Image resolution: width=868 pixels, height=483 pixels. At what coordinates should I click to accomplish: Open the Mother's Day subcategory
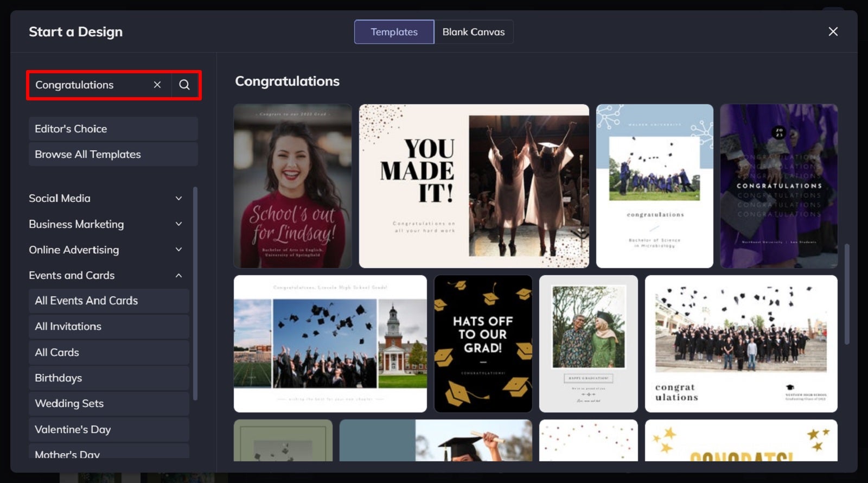pyautogui.click(x=108, y=452)
